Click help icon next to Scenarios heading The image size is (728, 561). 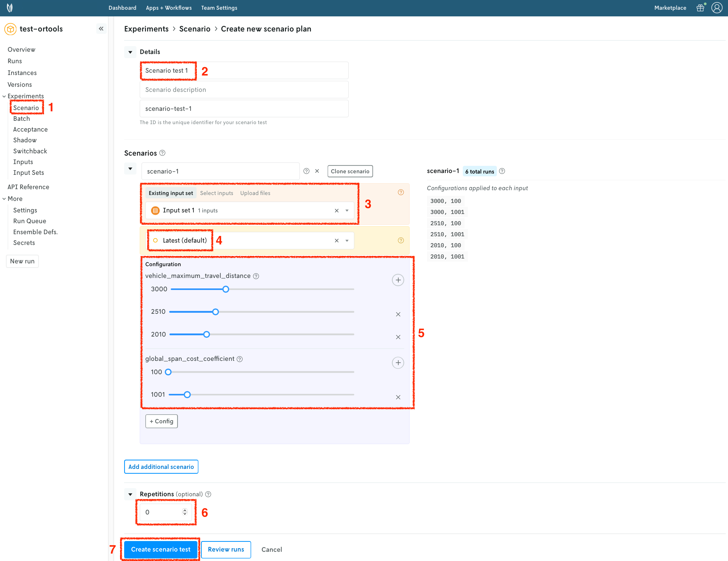coord(162,153)
